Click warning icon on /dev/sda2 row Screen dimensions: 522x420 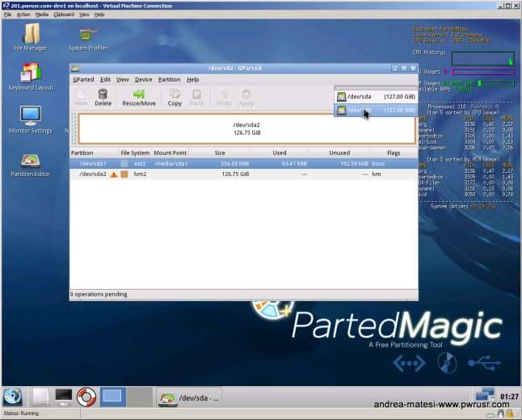pos(114,174)
